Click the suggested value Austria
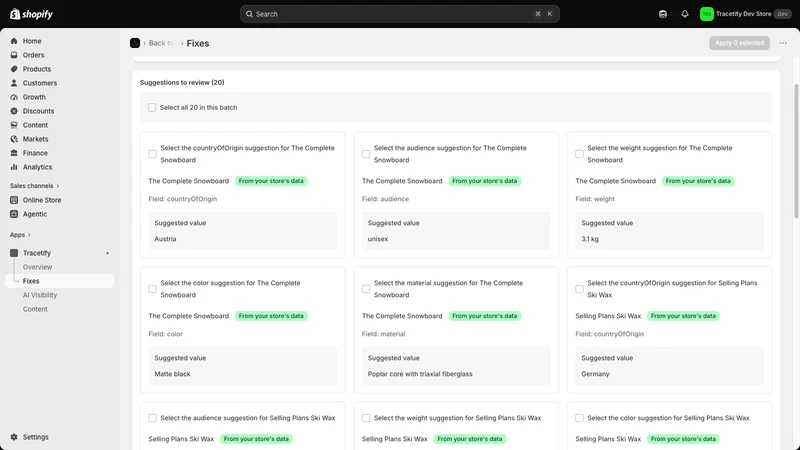 (165, 239)
